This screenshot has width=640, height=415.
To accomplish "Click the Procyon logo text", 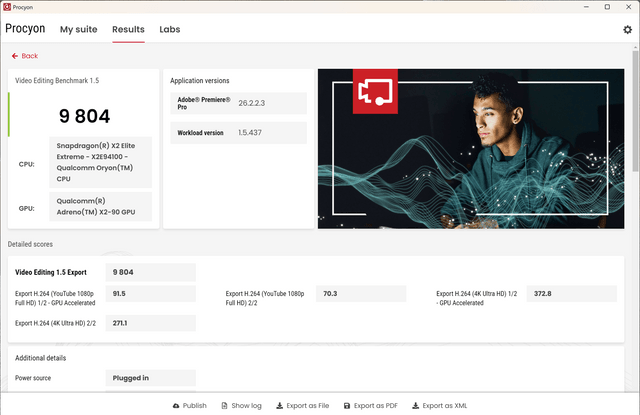I will click(25, 29).
